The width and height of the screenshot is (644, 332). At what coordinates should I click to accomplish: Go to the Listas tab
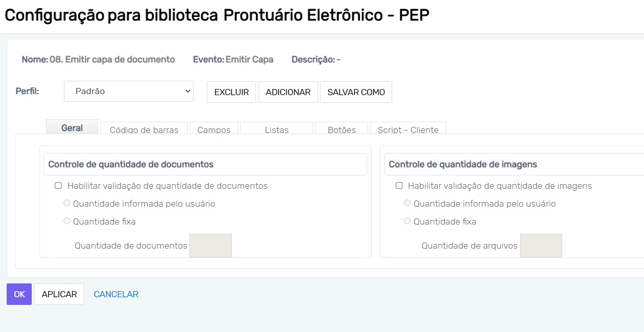pos(276,129)
